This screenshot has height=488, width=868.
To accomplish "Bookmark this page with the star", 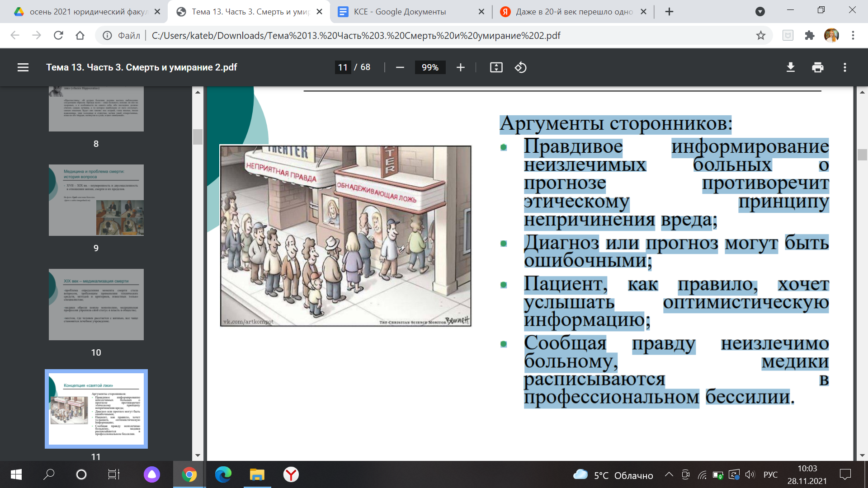I will pyautogui.click(x=761, y=35).
